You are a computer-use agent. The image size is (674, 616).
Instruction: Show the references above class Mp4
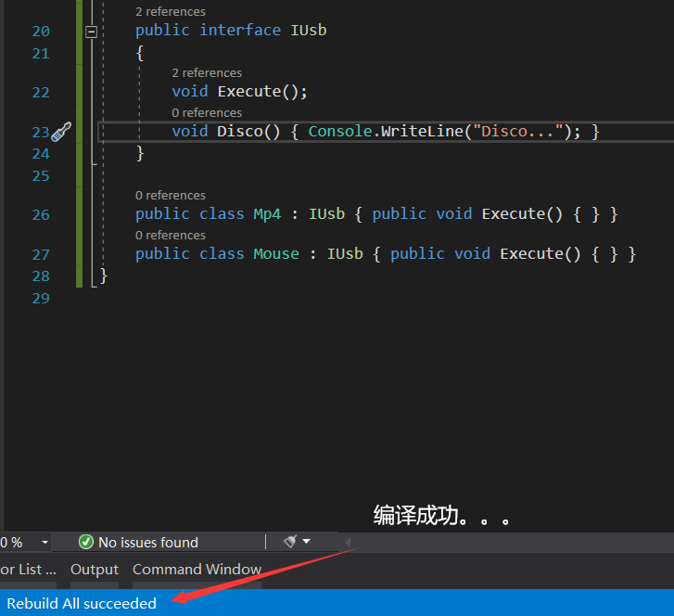pos(171,195)
